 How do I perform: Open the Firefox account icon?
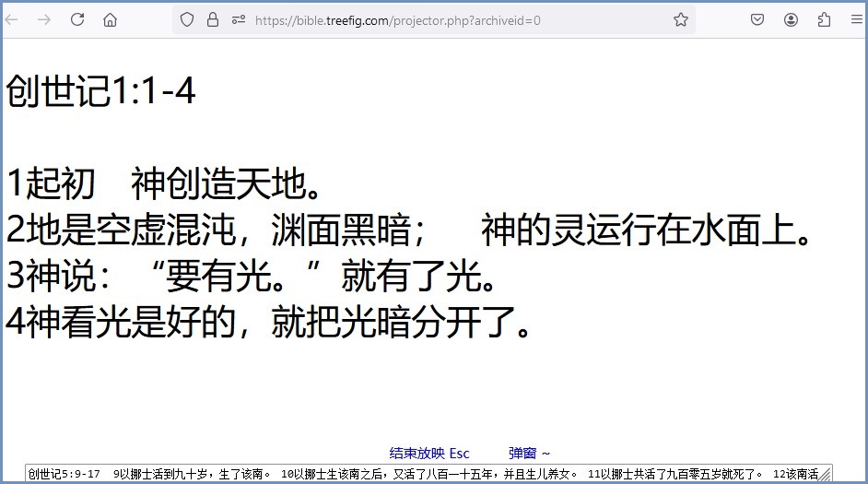[x=791, y=19]
